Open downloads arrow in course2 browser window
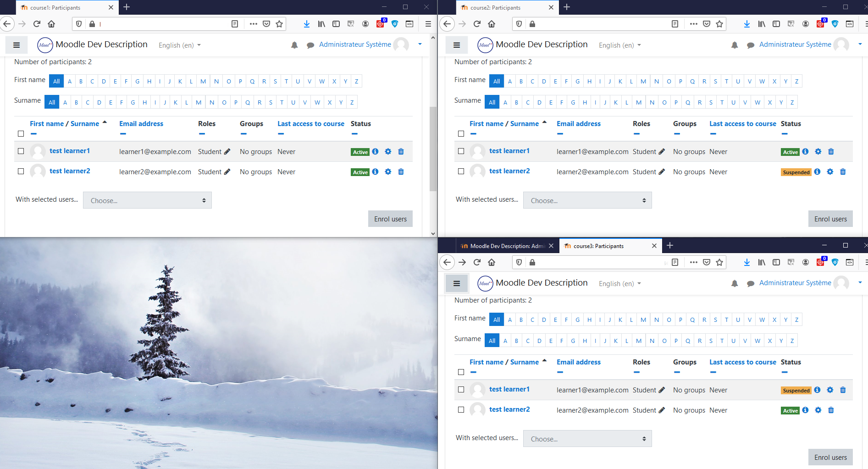Image resolution: width=868 pixels, height=469 pixels. click(x=747, y=24)
